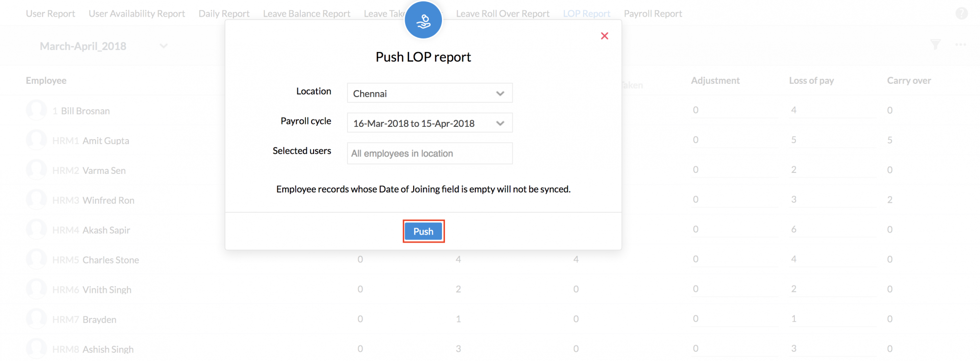Select employee Charles Stone
Image resolution: width=980 pixels, height=361 pixels.
pos(111,260)
